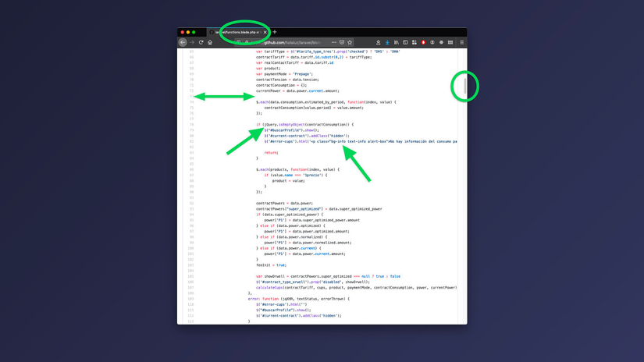The height and width of the screenshot is (362, 644).
Task: Bookmark this page with the star
Action: [350, 42]
